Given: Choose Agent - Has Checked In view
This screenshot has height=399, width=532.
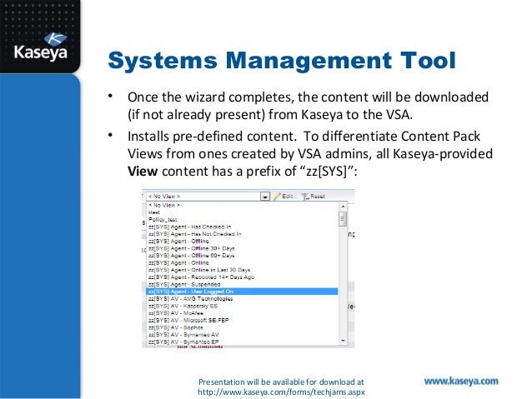Looking at the screenshot, I should (243, 227).
